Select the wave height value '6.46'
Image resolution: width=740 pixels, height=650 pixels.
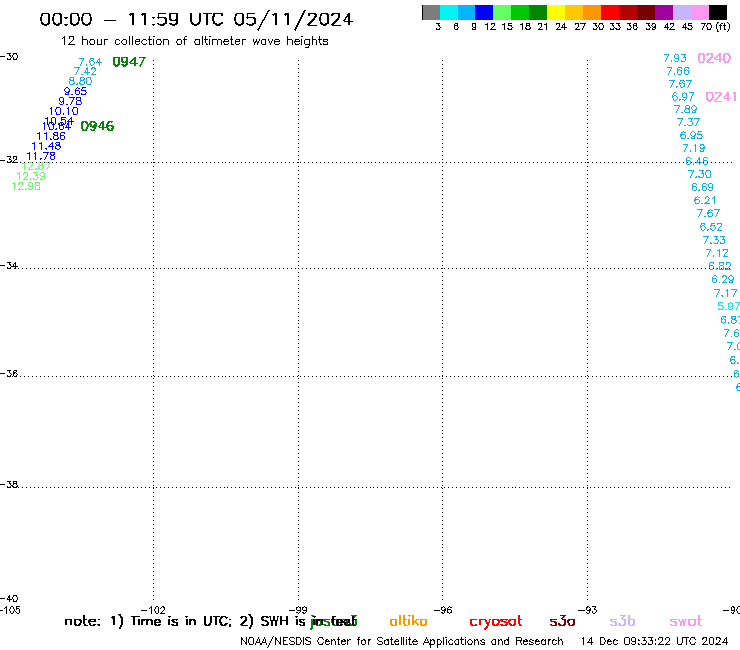(x=697, y=161)
